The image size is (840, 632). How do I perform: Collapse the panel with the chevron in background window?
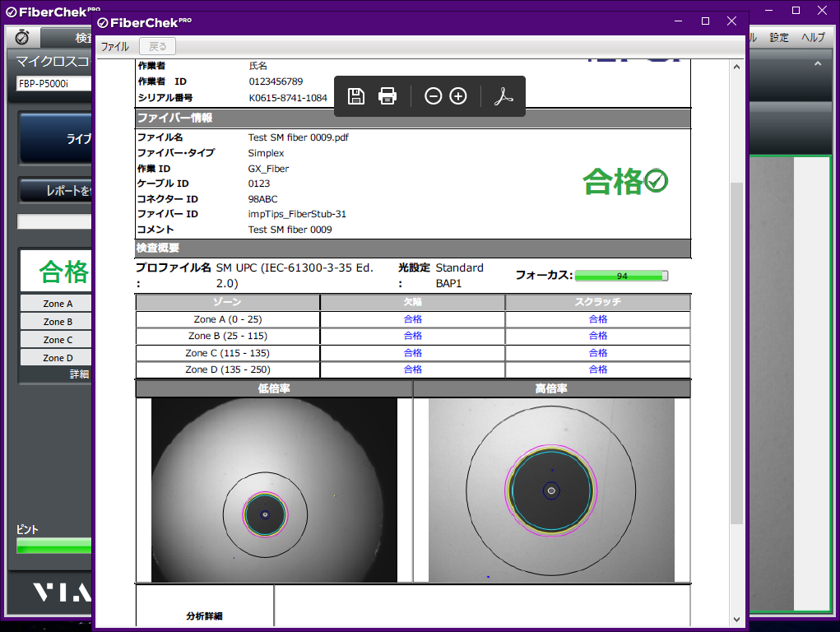click(x=818, y=64)
